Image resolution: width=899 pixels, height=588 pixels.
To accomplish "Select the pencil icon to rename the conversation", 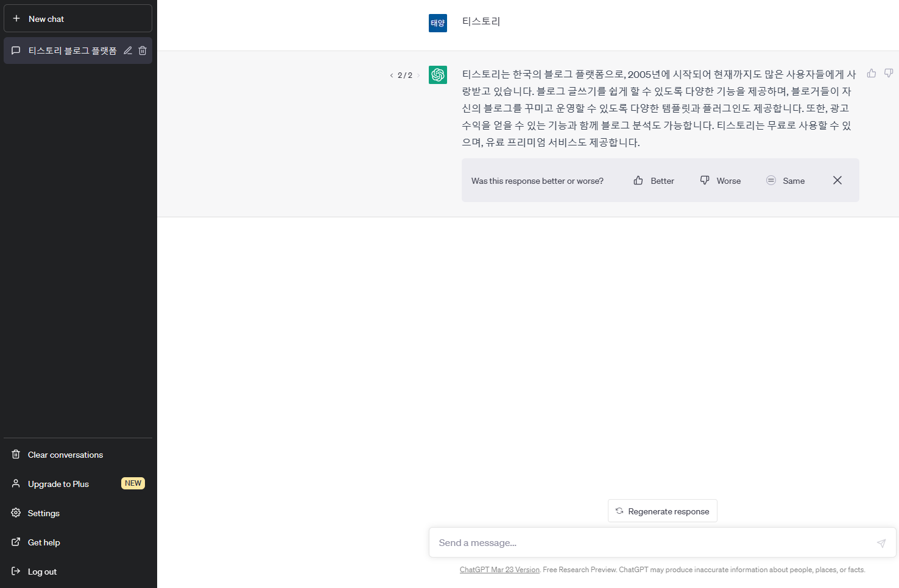I will point(127,51).
